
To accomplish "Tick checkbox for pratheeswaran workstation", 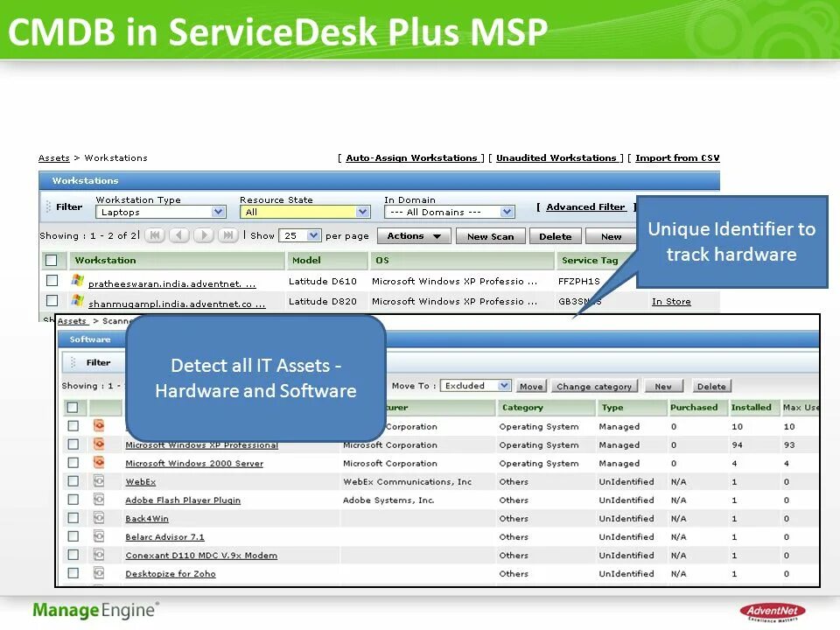I will click(x=52, y=280).
